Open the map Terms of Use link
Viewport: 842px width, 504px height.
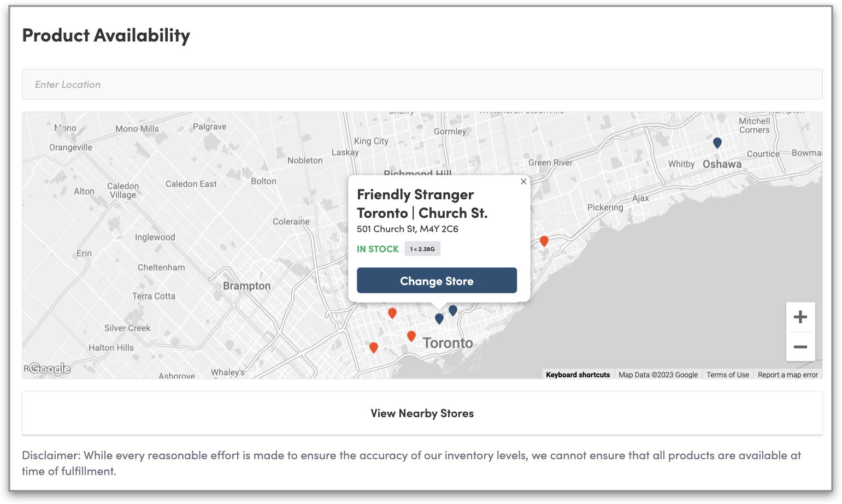(727, 375)
